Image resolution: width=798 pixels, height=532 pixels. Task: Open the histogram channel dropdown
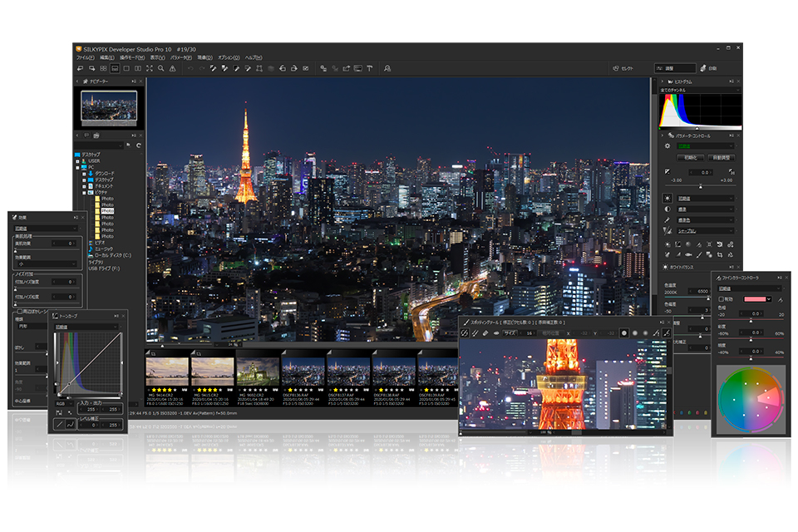pyautogui.click(x=700, y=90)
